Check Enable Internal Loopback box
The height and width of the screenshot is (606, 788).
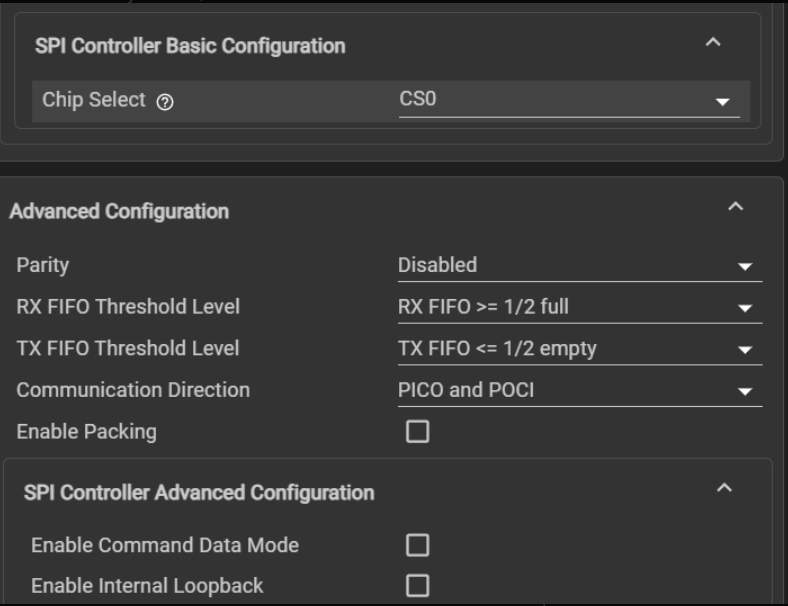[417, 586]
